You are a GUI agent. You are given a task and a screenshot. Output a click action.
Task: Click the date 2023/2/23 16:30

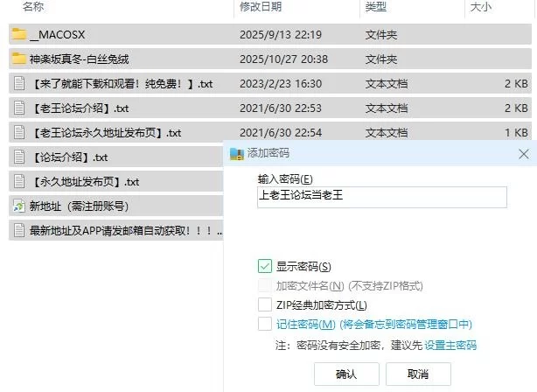[281, 84]
